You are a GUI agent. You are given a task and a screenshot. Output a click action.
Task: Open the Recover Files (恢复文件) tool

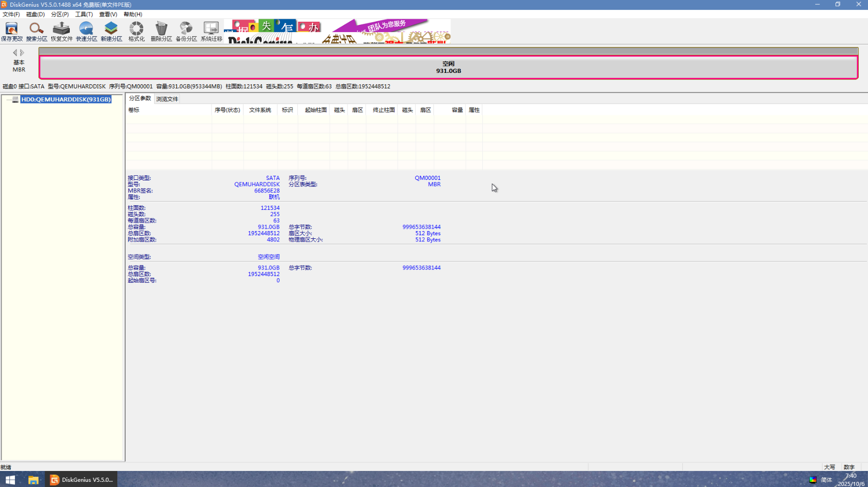tap(62, 31)
